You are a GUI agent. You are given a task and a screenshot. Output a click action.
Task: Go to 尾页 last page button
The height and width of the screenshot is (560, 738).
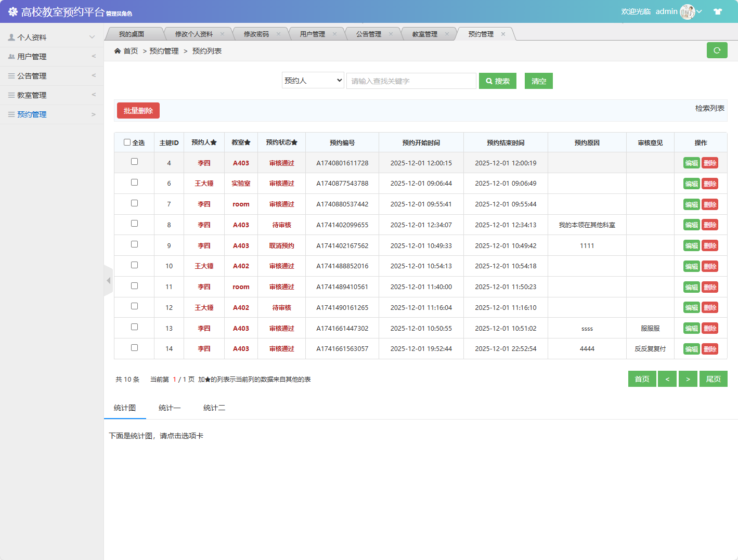pos(713,379)
